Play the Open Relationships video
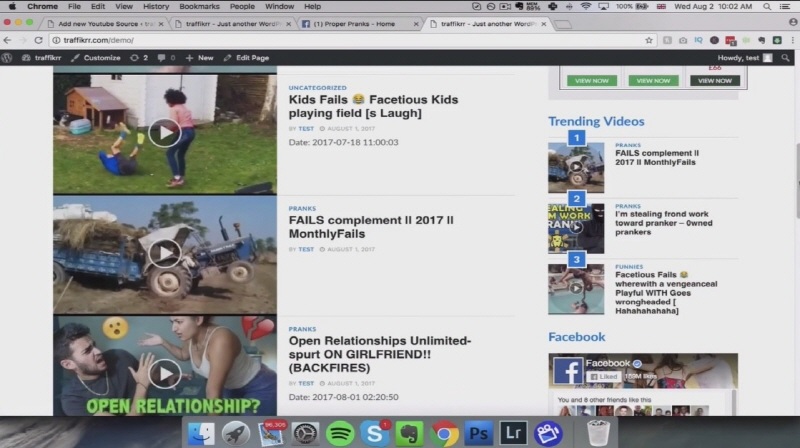800x448 pixels. pos(165,374)
